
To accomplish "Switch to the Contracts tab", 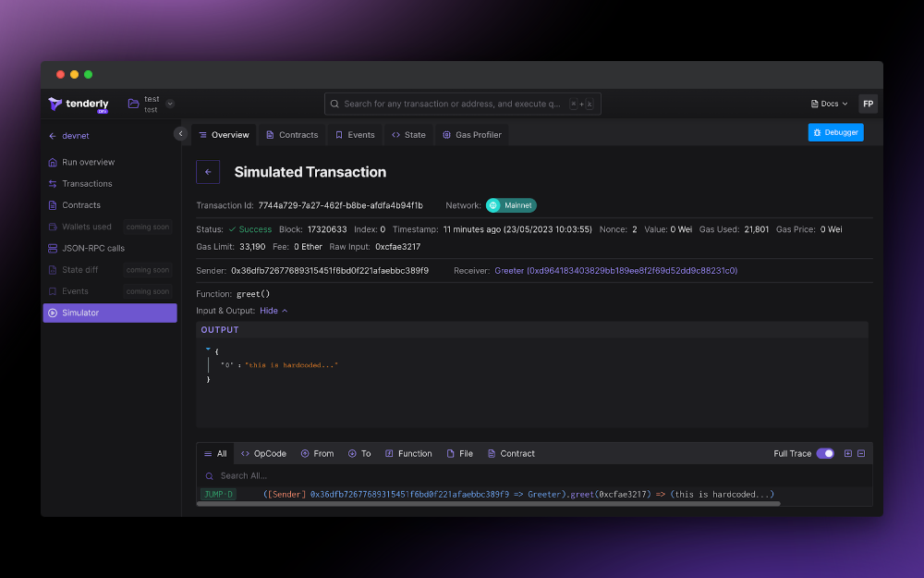I will tap(292, 135).
